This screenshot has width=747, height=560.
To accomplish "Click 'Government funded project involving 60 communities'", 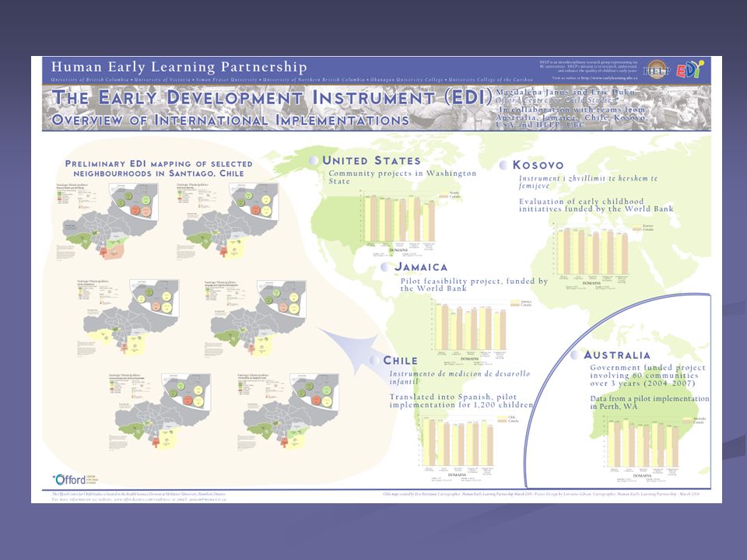I will click(x=647, y=375).
